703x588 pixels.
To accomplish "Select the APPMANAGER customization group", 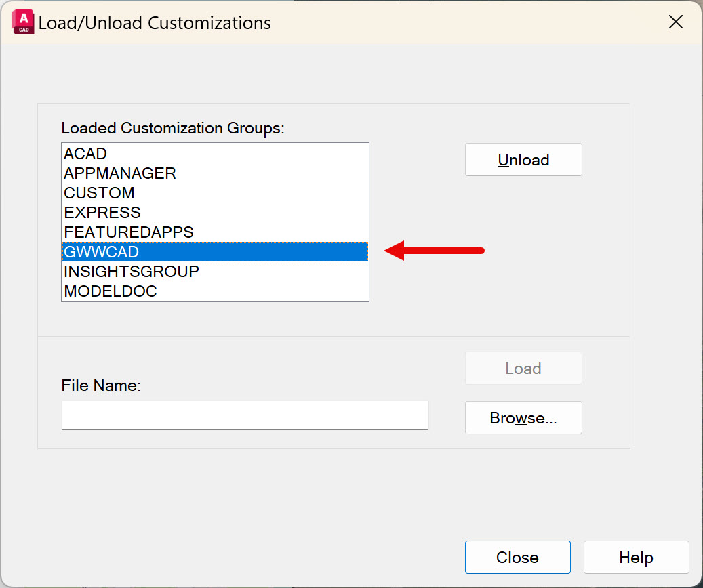I will [x=120, y=173].
